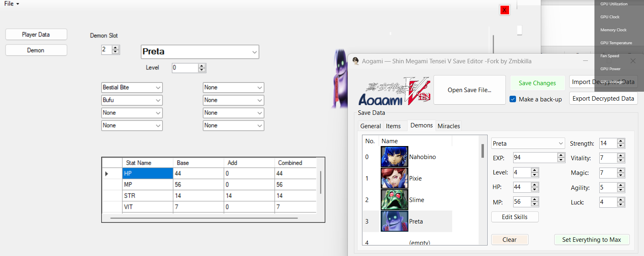Toggle the Make a back-up checkbox
Screen dimensions: 644x256
513,99
